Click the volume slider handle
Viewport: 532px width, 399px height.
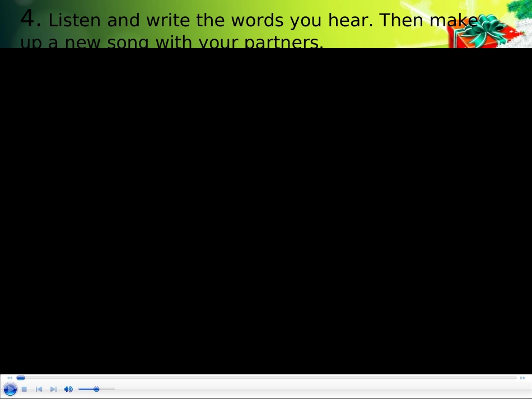pyautogui.click(x=96, y=389)
